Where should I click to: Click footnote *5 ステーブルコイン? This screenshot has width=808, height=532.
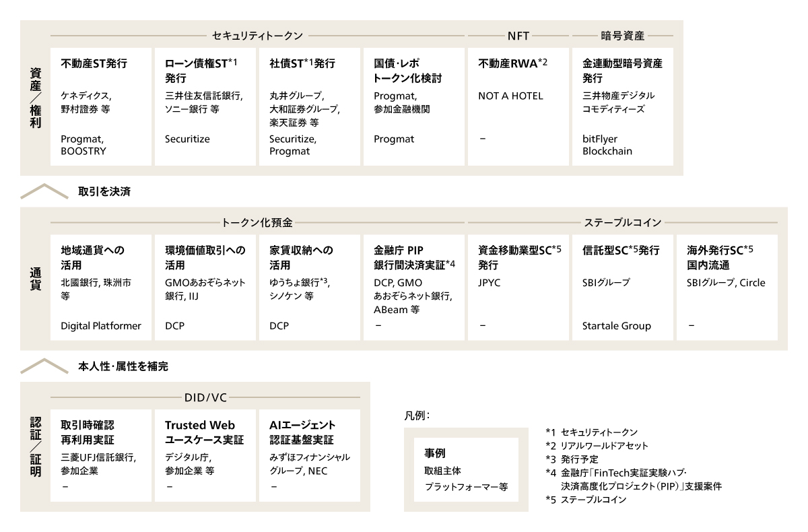(x=586, y=500)
